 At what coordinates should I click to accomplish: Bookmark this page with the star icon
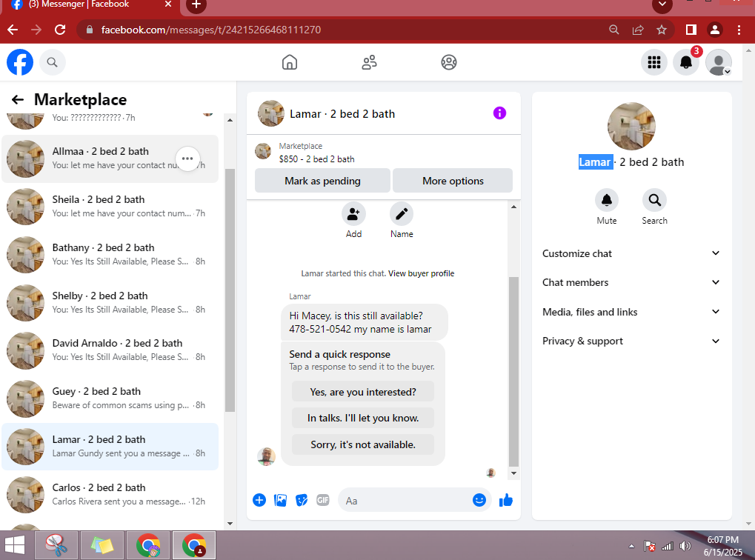tap(662, 30)
